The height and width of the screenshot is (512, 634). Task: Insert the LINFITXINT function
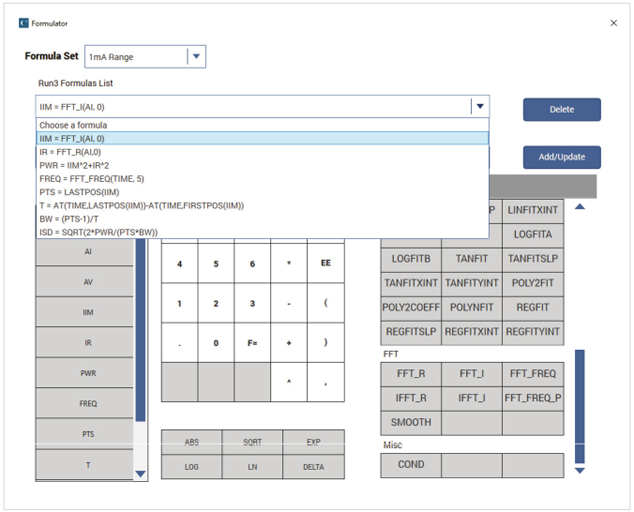click(533, 210)
